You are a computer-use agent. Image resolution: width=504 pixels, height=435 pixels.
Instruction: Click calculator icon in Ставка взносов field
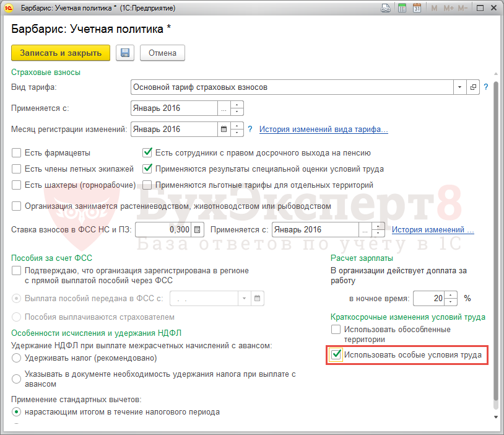[198, 229]
